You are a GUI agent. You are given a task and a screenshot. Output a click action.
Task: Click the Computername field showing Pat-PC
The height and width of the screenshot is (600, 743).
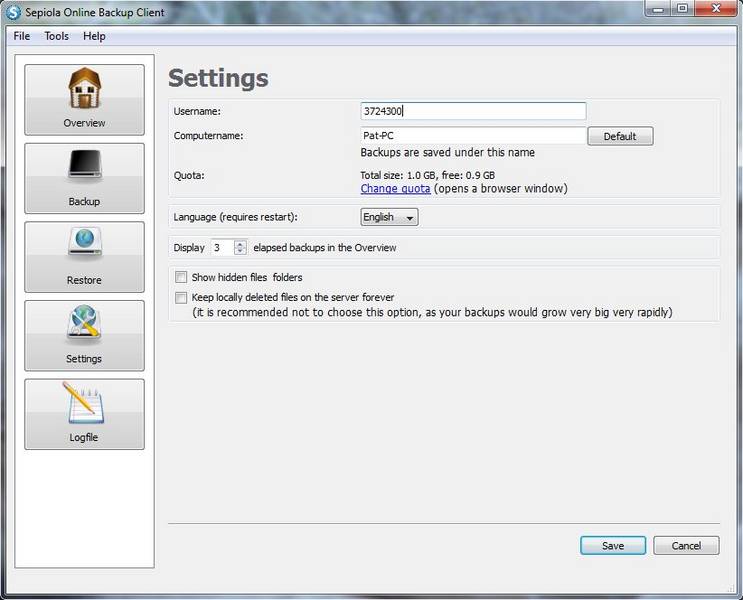(473, 136)
